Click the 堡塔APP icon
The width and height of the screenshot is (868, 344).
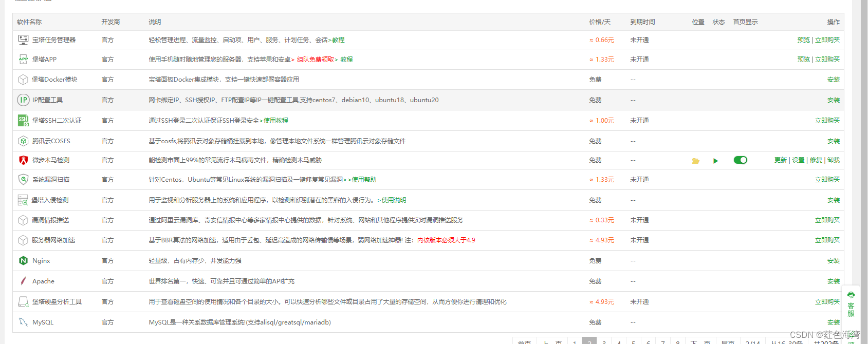[x=23, y=59]
